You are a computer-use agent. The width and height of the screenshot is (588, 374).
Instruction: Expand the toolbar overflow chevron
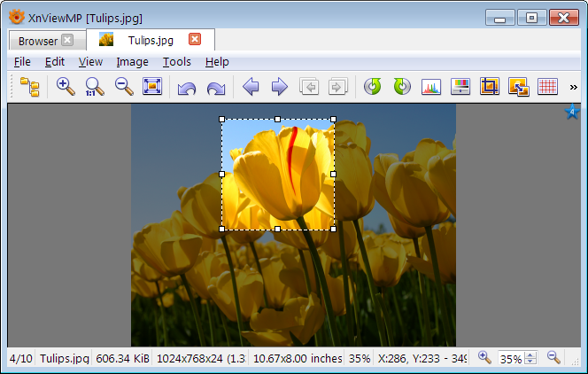click(573, 88)
